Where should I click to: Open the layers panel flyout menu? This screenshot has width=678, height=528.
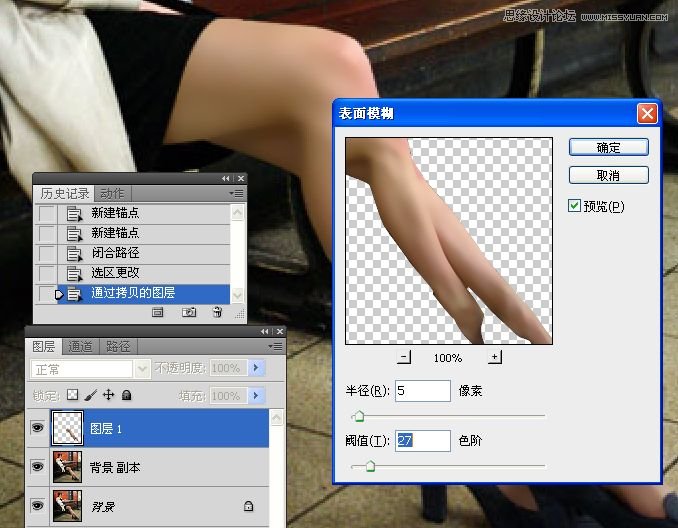click(275, 346)
